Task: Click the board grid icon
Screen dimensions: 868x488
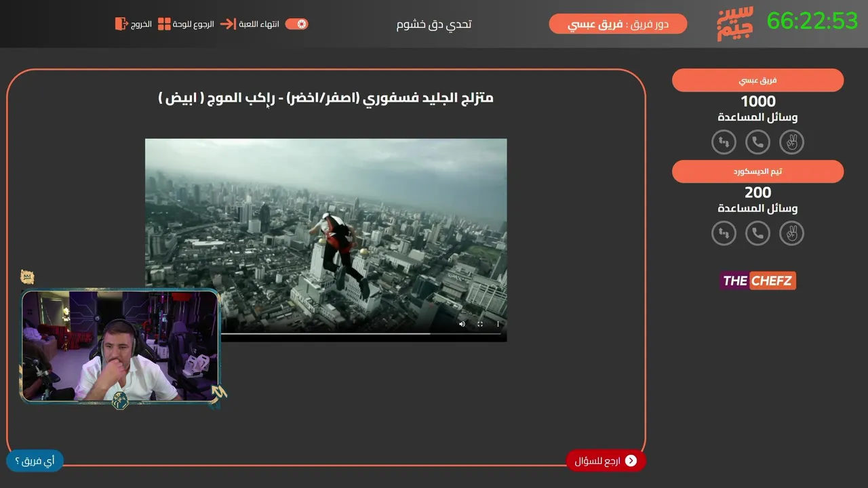Action: pyautogui.click(x=164, y=24)
